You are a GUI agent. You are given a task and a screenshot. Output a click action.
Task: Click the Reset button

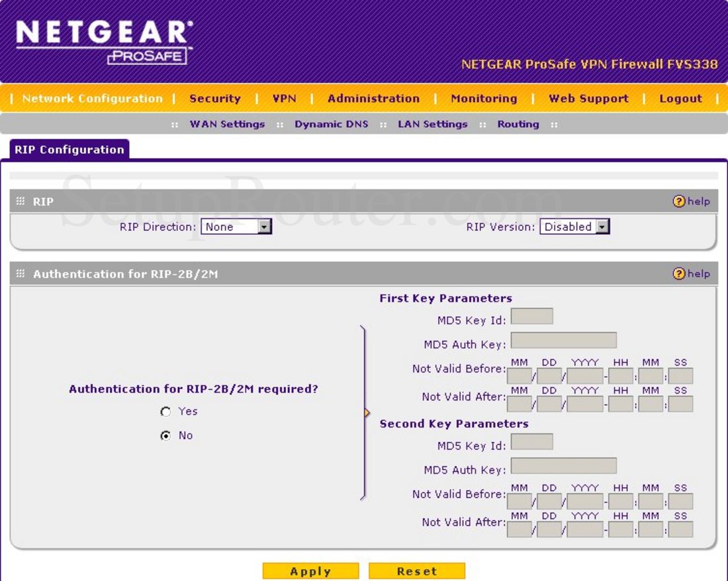coord(418,570)
